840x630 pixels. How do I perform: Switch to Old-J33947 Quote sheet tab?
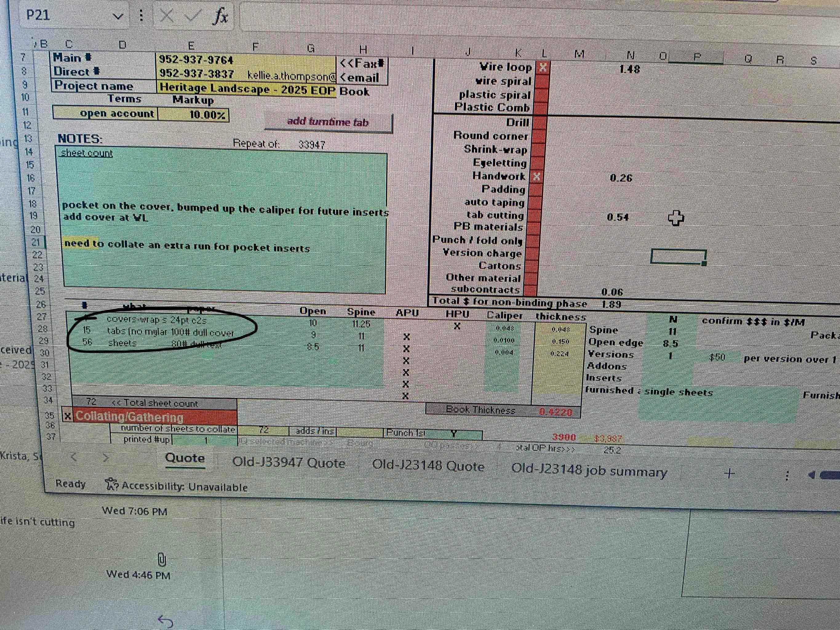tap(289, 463)
